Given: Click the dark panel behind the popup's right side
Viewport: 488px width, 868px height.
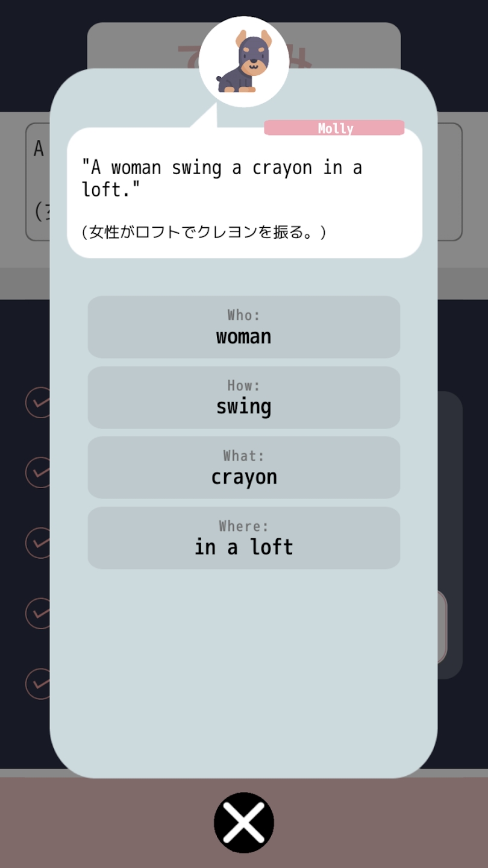Looking at the screenshot, I should pyautogui.click(x=451, y=482).
